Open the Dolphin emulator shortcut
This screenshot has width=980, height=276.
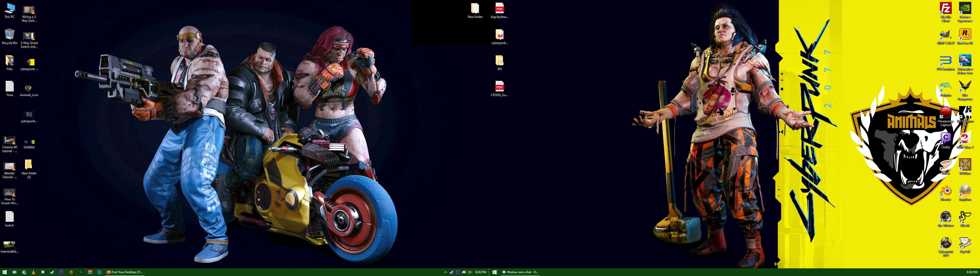(946, 89)
